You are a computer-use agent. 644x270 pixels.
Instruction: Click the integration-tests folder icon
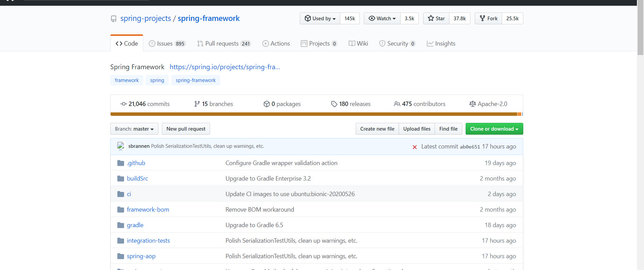coord(121,241)
